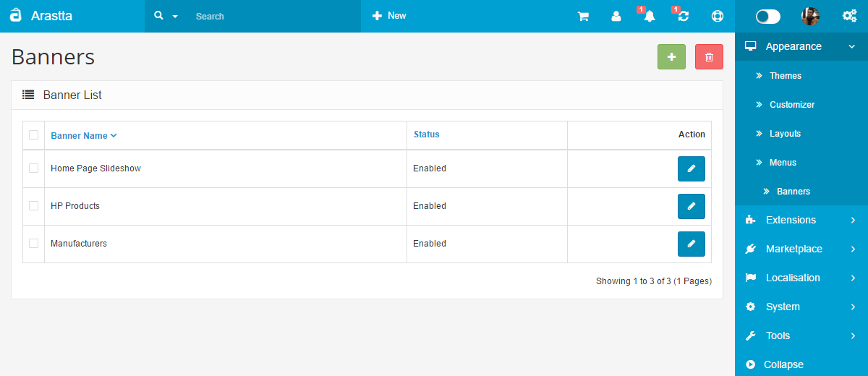Delete selected banners with red trash button
Image resolution: width=868 pixels, height=376 pixels.
(x=709, y=57)
